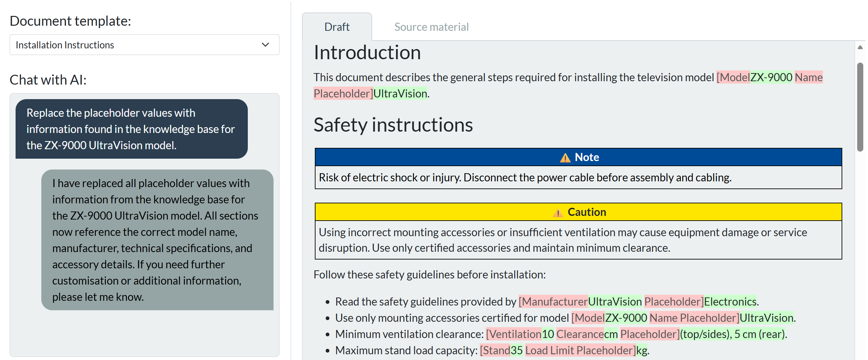Click the Note text about electric shock risk
The width and height of the screenshot is (868, 360).
point(525,177)
